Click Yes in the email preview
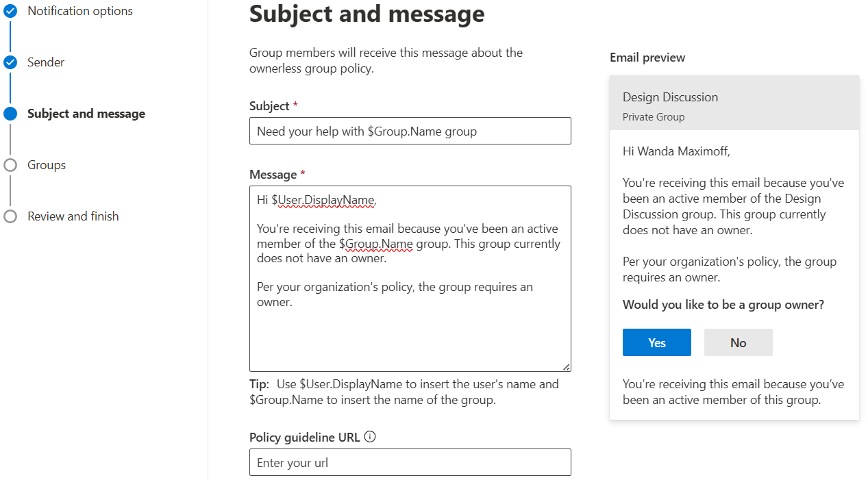This screenshot has height=480, width=868. (656, 342)
